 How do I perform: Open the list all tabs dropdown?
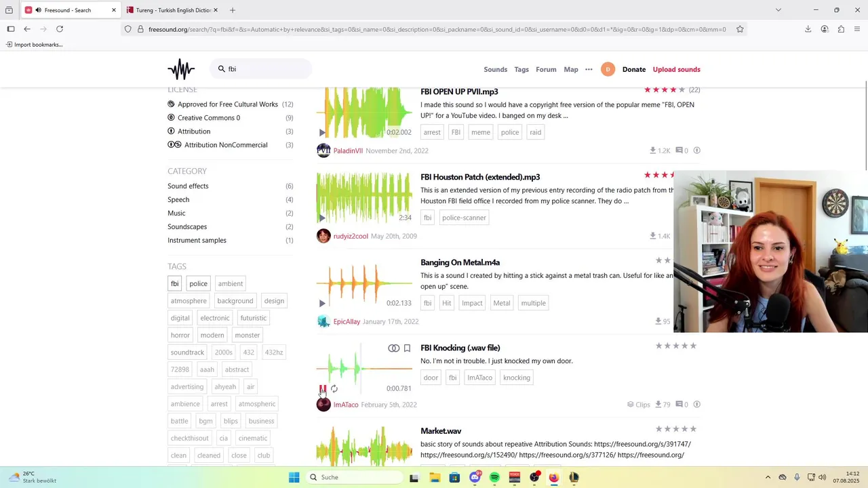(x=778, y=10)
